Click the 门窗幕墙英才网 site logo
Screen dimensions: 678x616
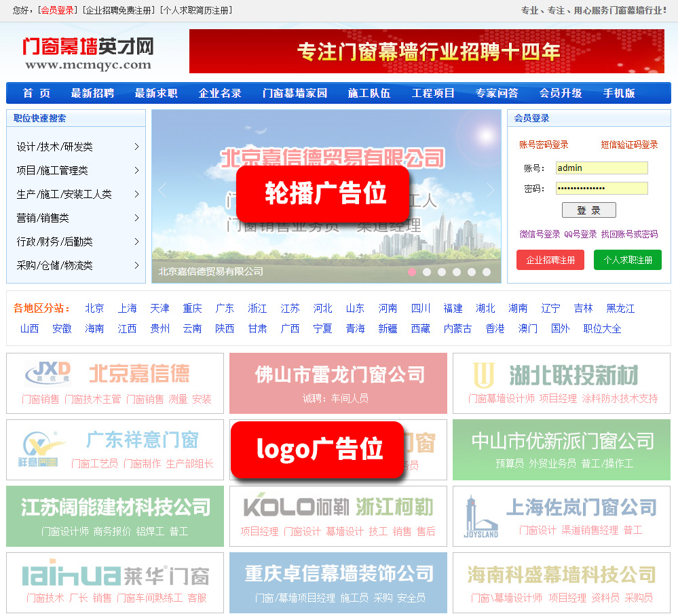[x=88, y=53]
